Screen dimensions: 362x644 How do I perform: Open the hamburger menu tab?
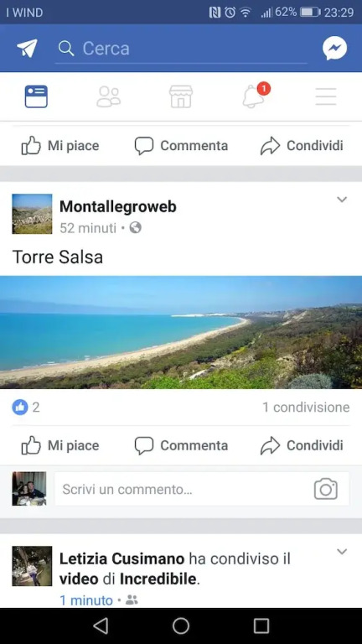pos(326,96)
